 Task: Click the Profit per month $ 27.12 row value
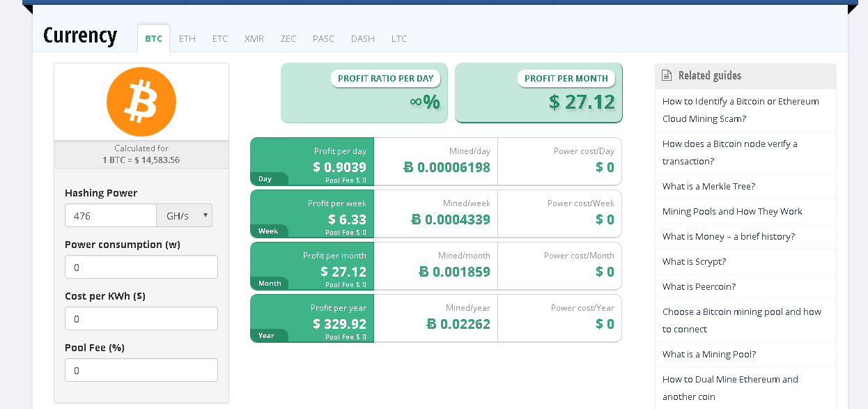(343, 272)
